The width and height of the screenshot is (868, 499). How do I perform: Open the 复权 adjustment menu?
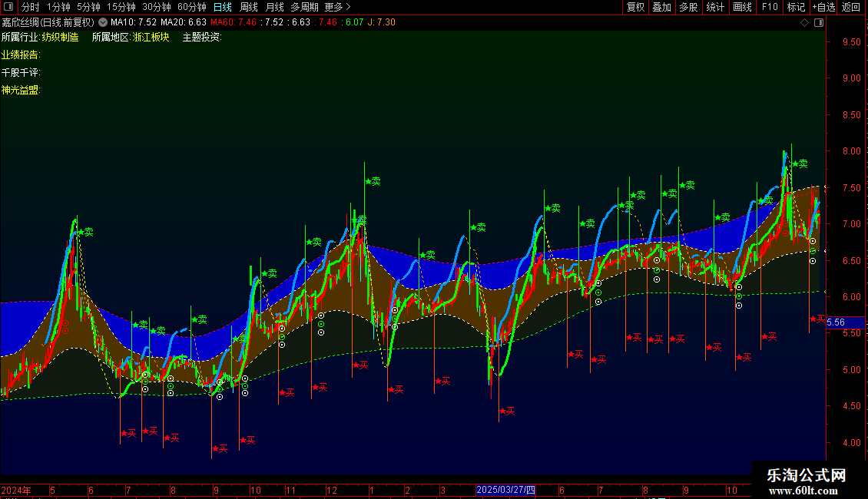coord(635,7)
